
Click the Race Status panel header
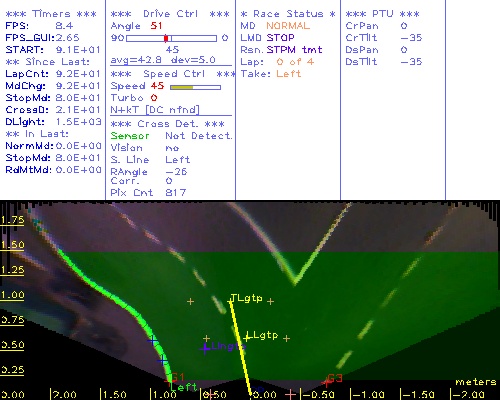tap(288, 14)
